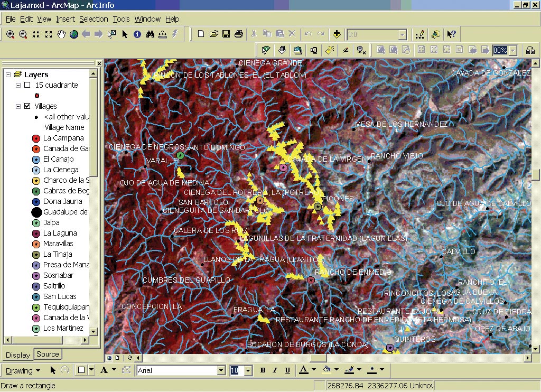The image size is (541, 392).
Task: Open the File menu
Action: pyautogui.click(x=11, y=19)
